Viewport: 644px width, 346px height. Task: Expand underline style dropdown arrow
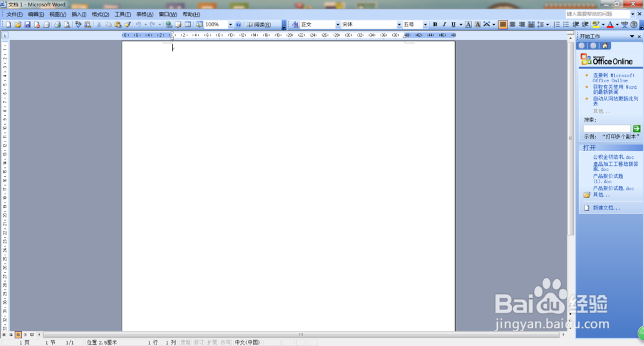point(460,24)
